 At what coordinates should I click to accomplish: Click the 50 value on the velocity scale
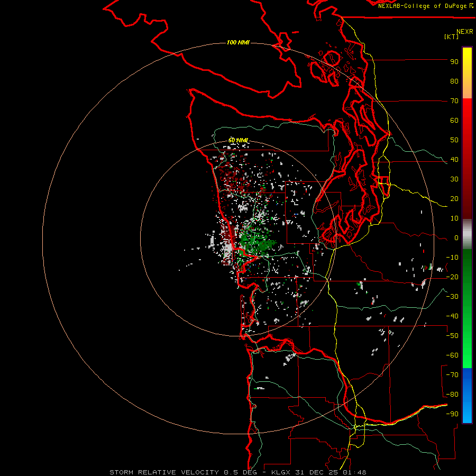pyautogui.click(x=454, y=140)
